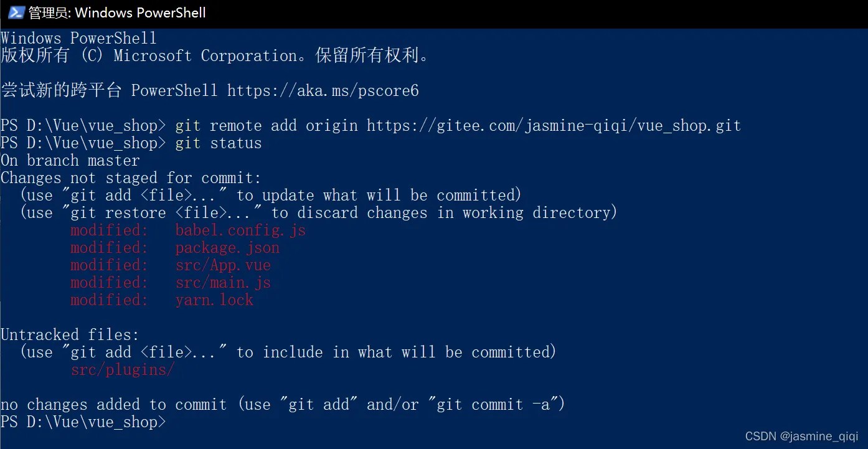Click the untracked src/plugins/ entry
The height and width of the screenshot is (449, 868).
click(x=123, y=370)
